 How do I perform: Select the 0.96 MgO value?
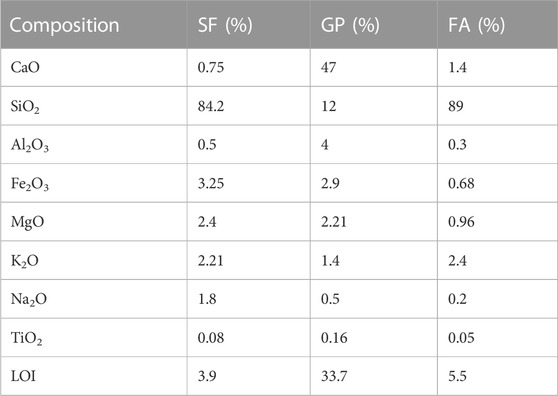pyautogui.click(x=461, y=222)
